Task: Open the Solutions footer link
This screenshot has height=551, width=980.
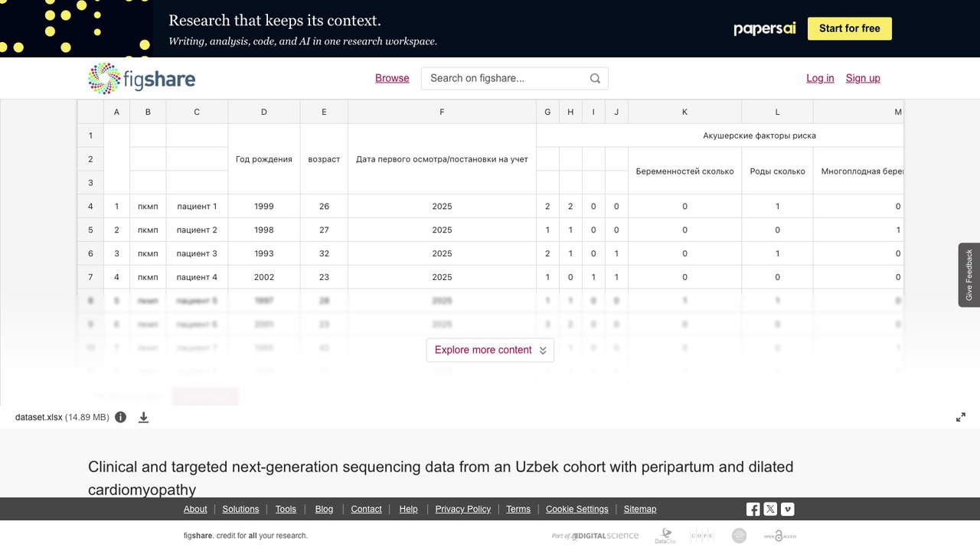Action: point(240,509)
